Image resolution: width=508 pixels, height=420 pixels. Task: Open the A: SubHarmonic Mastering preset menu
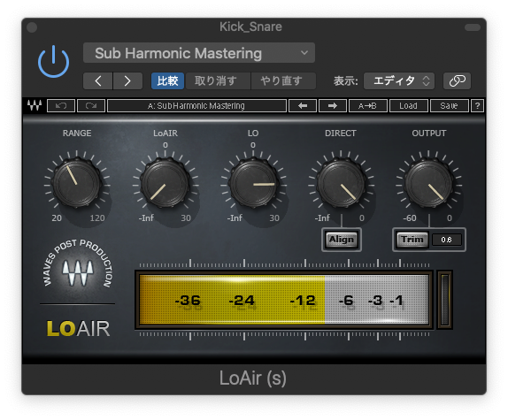tap(196, 106)
